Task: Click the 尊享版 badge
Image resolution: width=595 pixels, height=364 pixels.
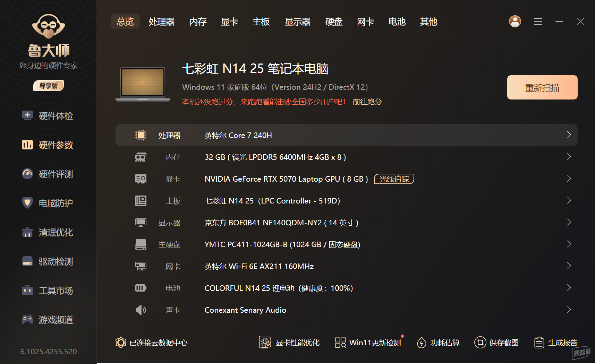Action: tap(49, 86)
